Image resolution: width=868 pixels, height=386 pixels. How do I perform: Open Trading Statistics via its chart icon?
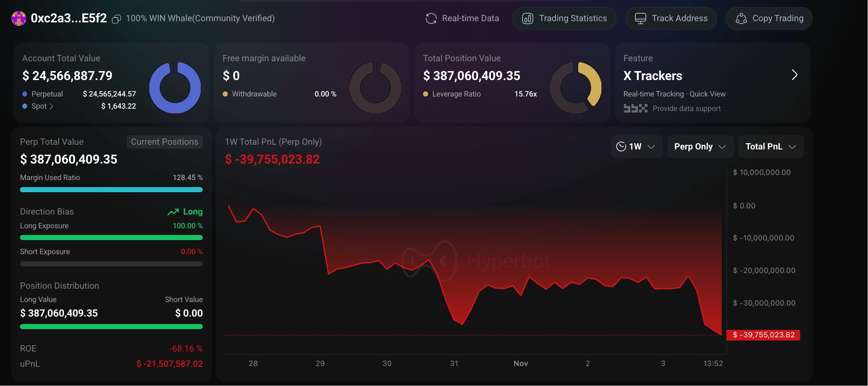pyautogui.click(x=527, y=18)
